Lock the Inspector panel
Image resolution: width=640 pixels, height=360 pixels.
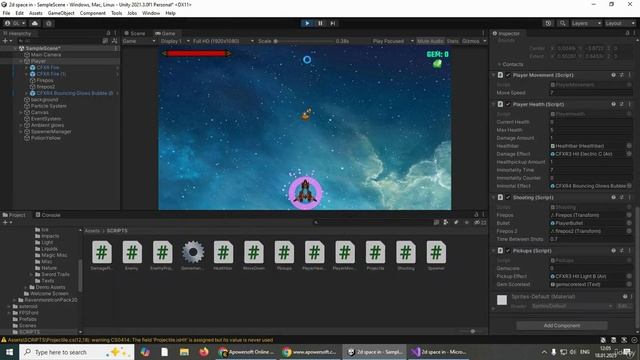coord(627,33)
